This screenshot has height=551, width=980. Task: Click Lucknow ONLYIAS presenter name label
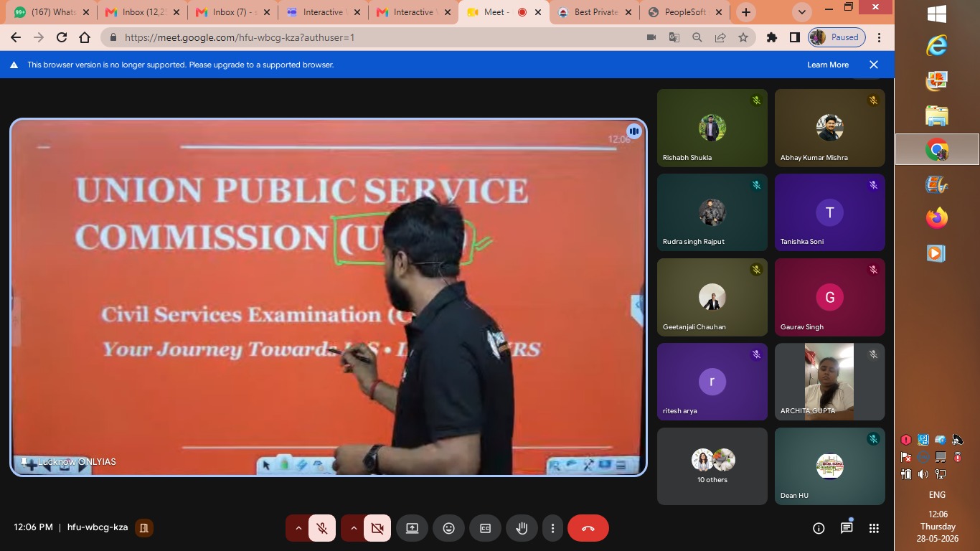pyautogui.click(x=77, y=462)
